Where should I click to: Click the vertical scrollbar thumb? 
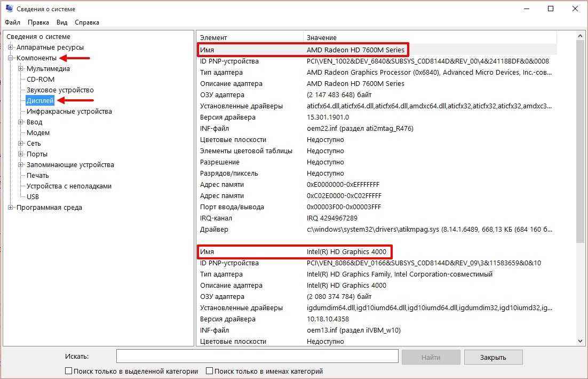point(580,141)
